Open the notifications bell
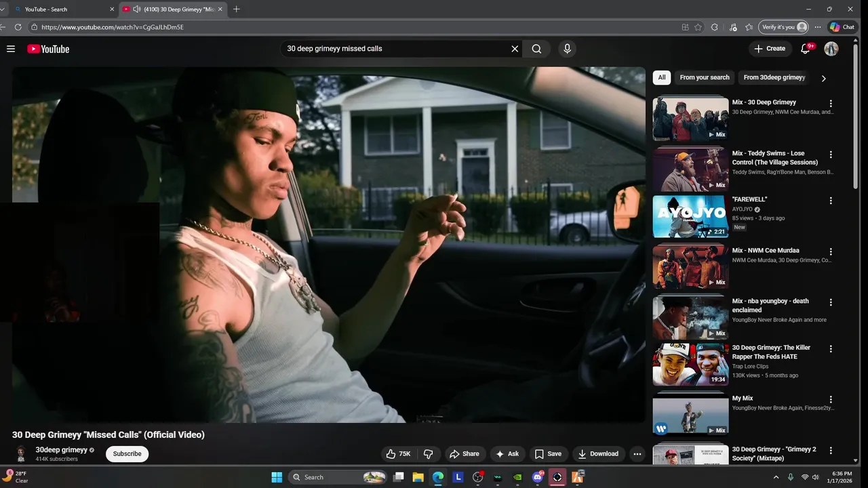Screen dimensions: 868x488 pyautogui.click(x=806, y=49)
